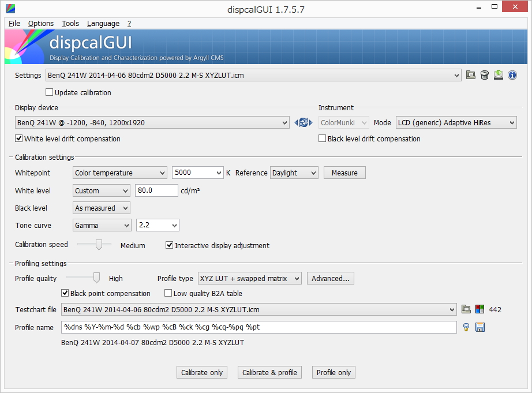Open White level Custom dropdown
Image resolution: width=532 pixels, height=393 pixels.
coord(102,190)
